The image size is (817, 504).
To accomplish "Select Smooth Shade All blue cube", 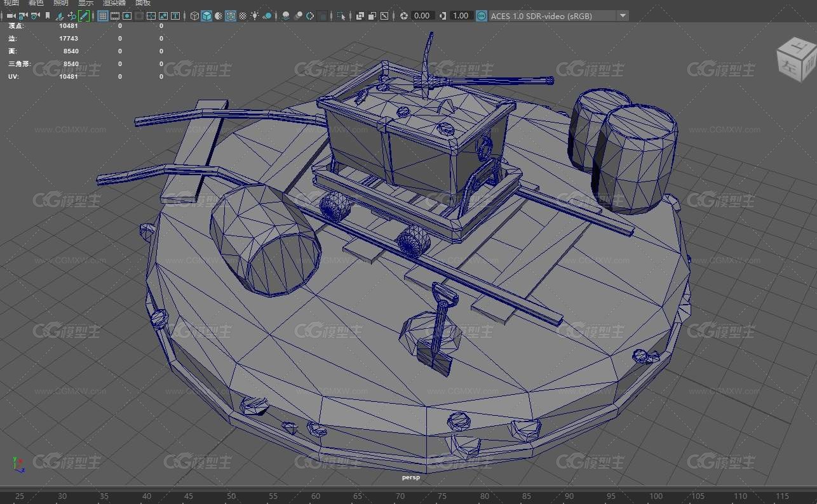I will (206, 16).
